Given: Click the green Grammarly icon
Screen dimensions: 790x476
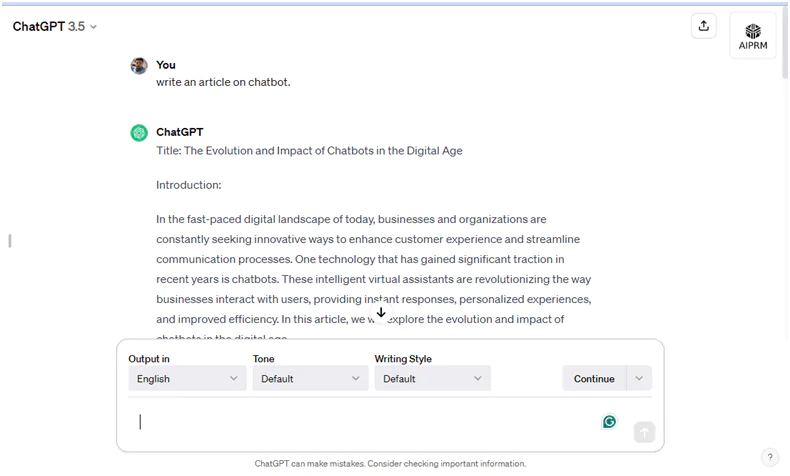Looking at the screenshot, I should pyautogui.click(x=609, y=422).
